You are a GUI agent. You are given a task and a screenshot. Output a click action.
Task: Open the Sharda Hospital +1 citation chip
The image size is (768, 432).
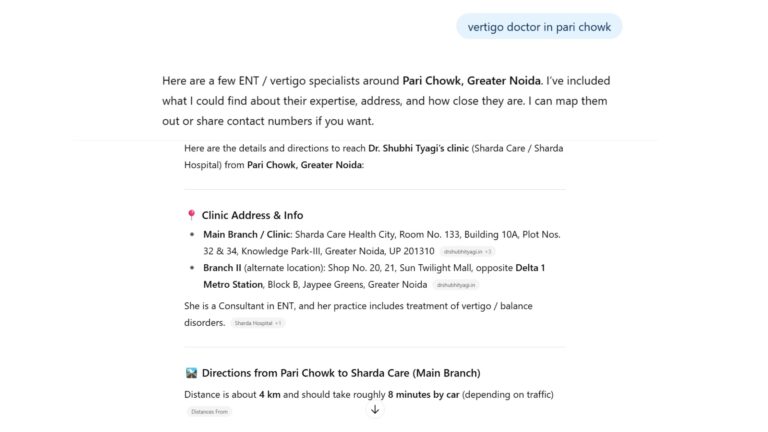coord(257,323)
